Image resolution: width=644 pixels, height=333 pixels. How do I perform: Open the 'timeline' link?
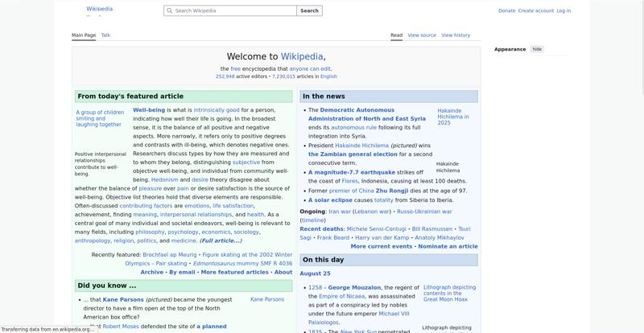312,220
